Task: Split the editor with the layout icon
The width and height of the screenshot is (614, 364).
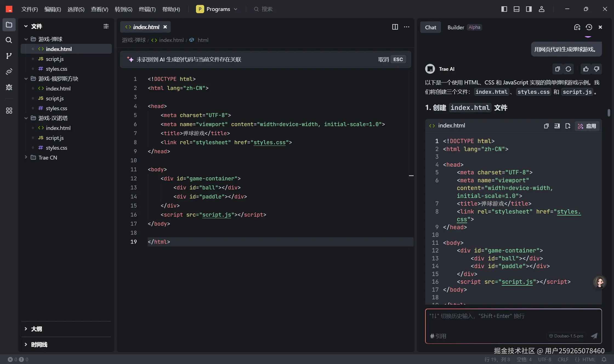Action: [x=395, y=27]
